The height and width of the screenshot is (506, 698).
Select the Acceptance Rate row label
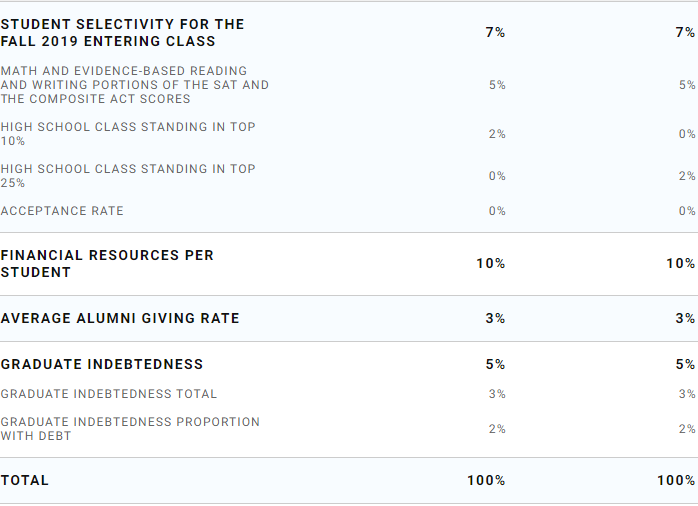coord(62,211)
